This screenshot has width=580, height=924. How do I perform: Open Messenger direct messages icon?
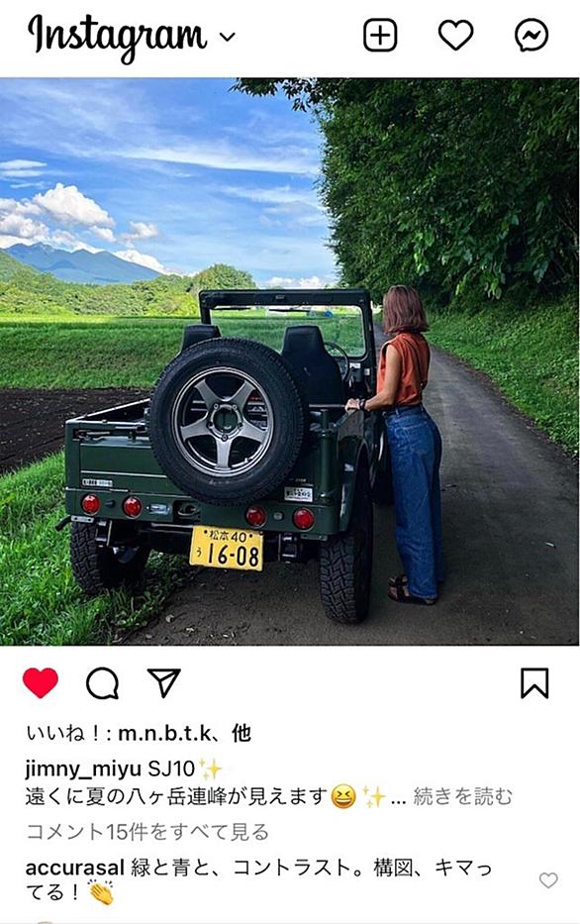[532, 36]
